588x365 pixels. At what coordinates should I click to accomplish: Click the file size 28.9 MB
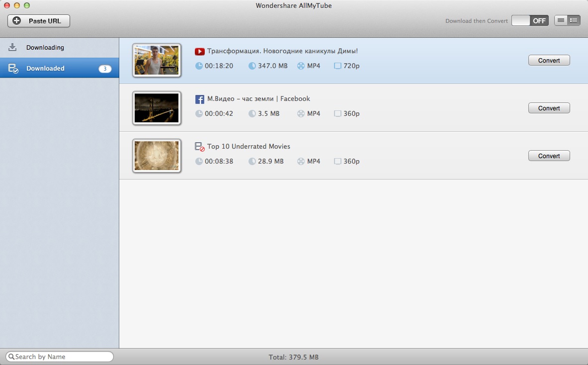click(x=271, y=161)
